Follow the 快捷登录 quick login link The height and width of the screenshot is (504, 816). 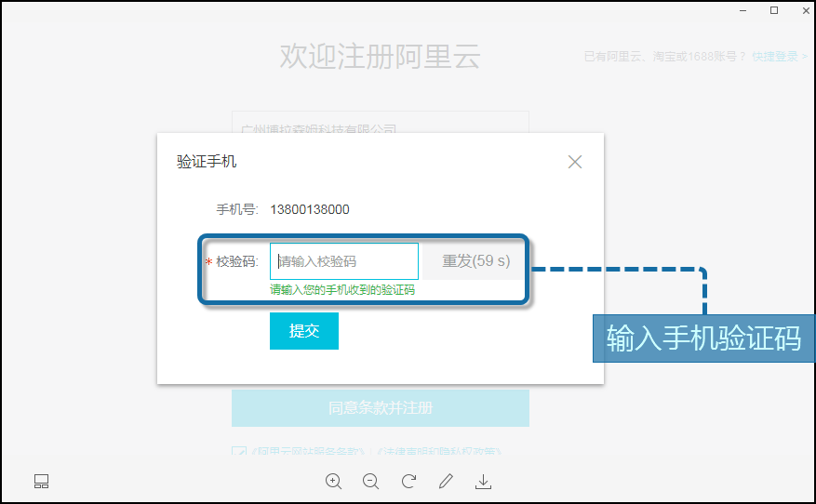[x=780, y=57]
